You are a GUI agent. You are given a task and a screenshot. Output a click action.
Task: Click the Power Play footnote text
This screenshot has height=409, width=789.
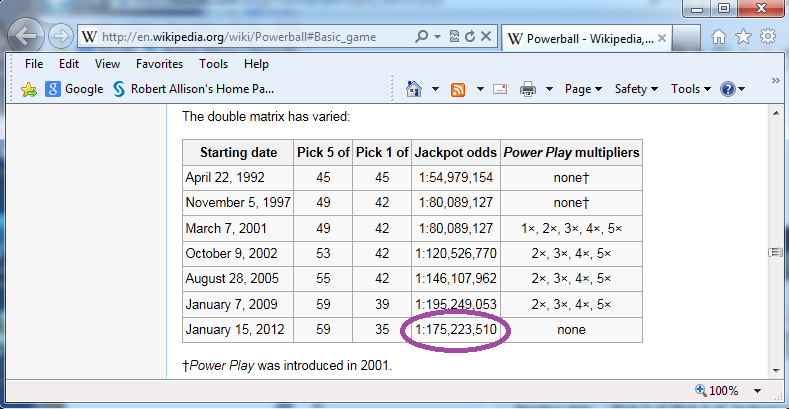click(x=287, y=365)
